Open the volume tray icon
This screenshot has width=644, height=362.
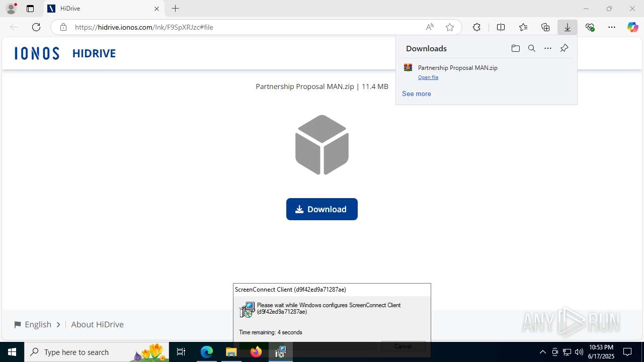tap(579, 352)
